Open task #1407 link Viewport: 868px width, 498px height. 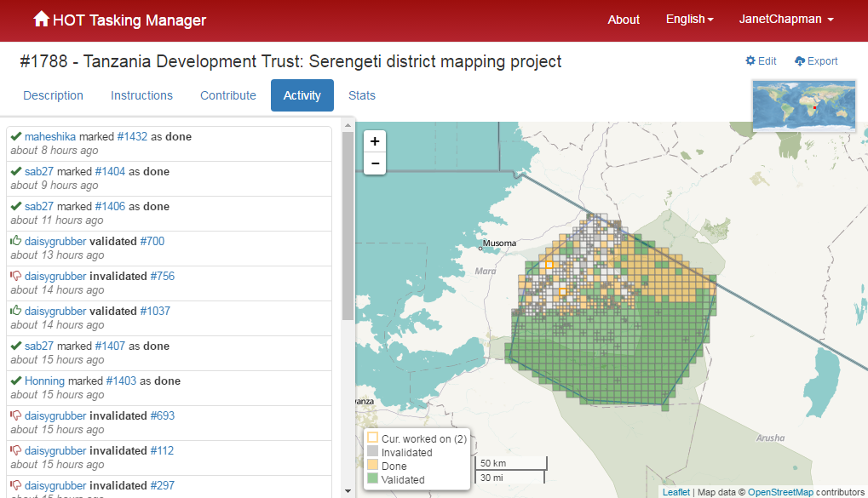(x=110, y=346)
